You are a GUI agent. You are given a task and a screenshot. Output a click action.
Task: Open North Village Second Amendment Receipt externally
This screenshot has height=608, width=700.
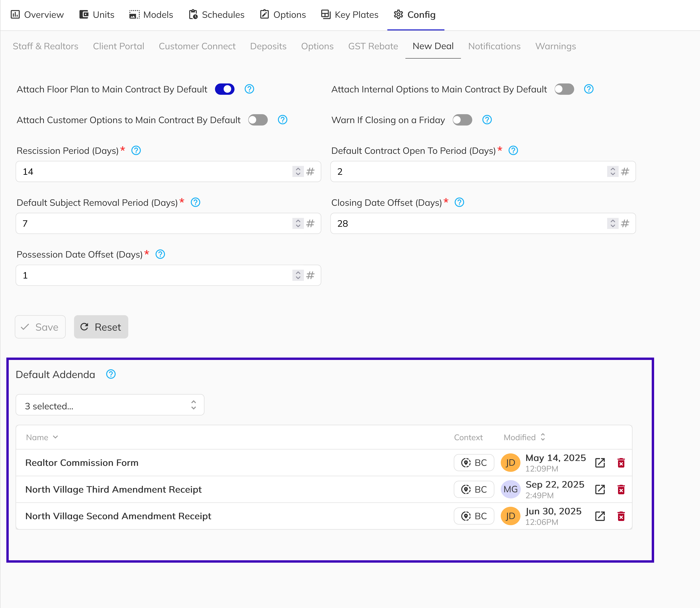(600, 516)
